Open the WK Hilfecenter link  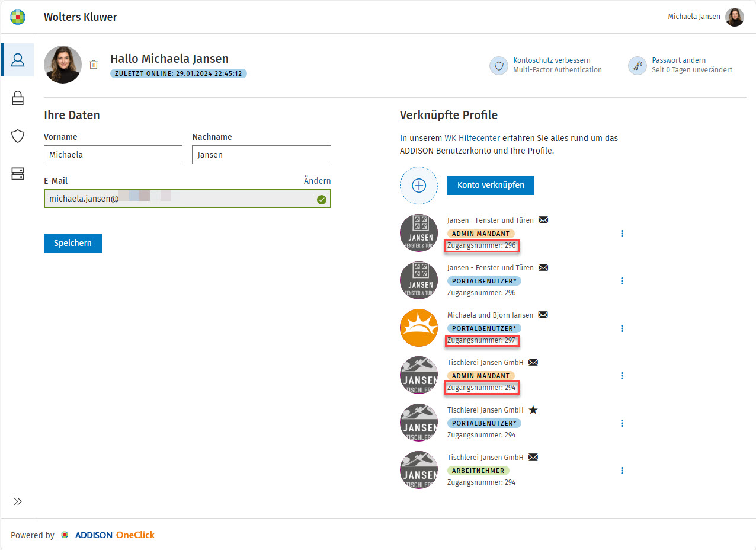pyautogui.click(x=472, y=138)
